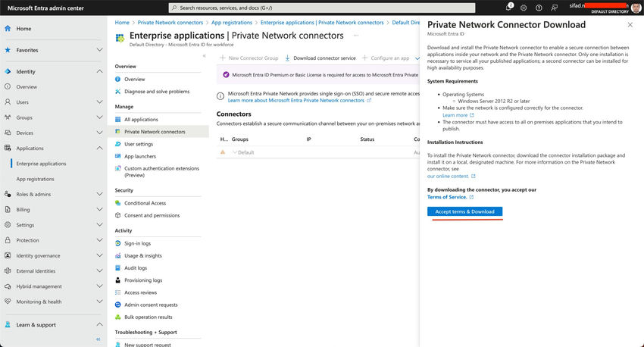Open Conditional Access menu item
Viewport: 644px width, 347px height.
click(145, 203)
